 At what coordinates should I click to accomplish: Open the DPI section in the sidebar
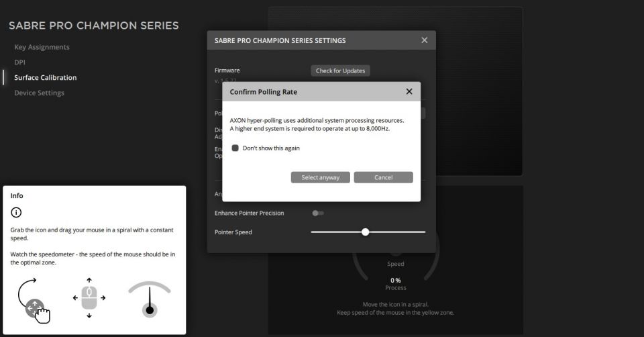pos(19,62)
